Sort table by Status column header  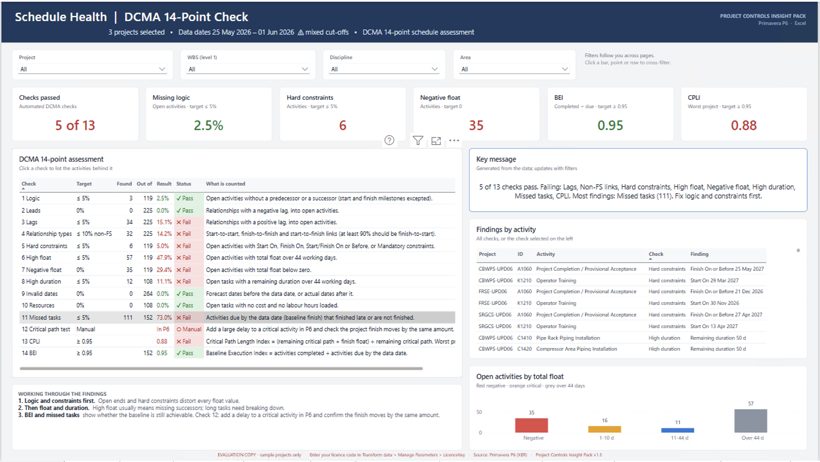(184, 184)
